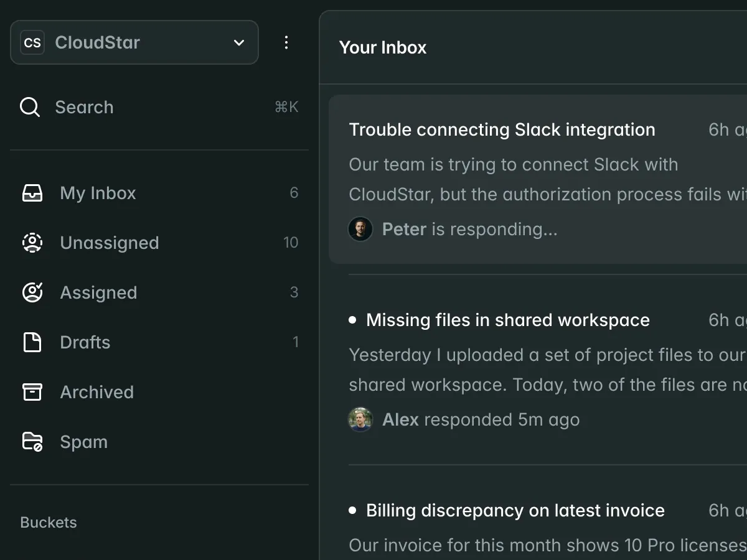The height and width of the screenshot is (560, 747).
Task: Click the Unassigned person icon
Action: point(32,243)
